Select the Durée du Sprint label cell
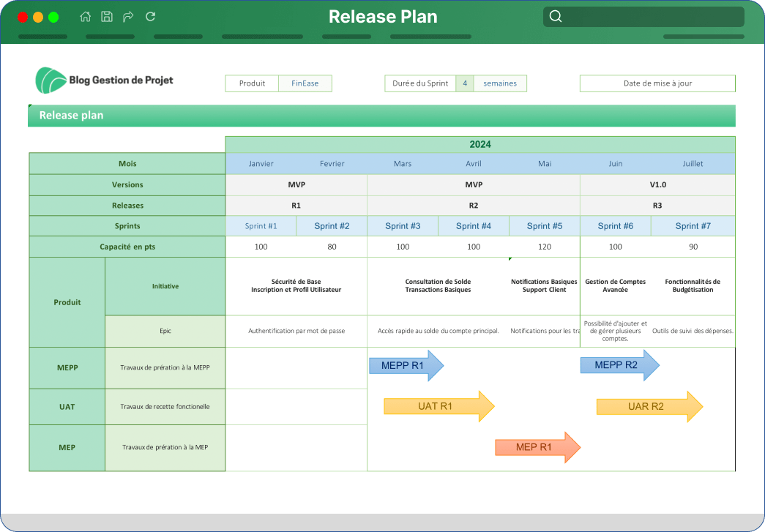 (420, 83)
